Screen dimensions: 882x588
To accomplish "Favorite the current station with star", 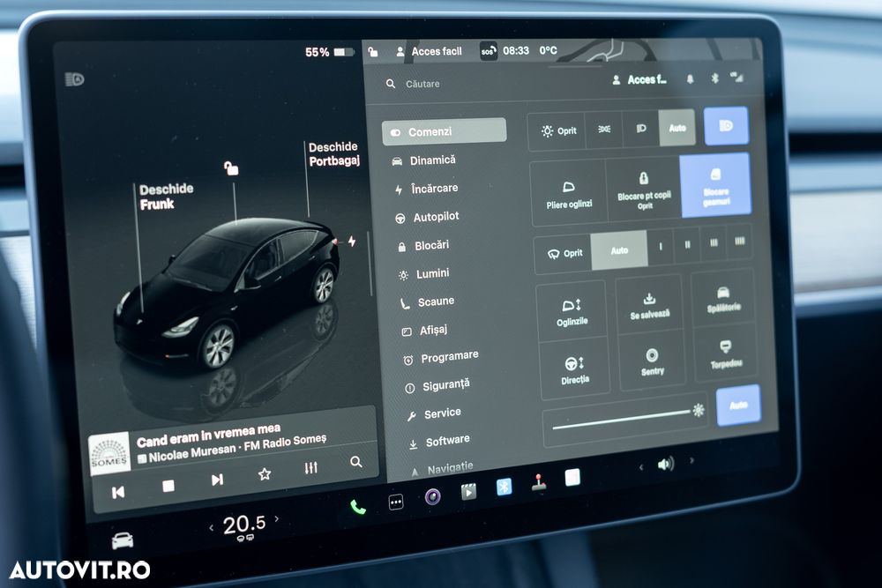I will (265, 474).
